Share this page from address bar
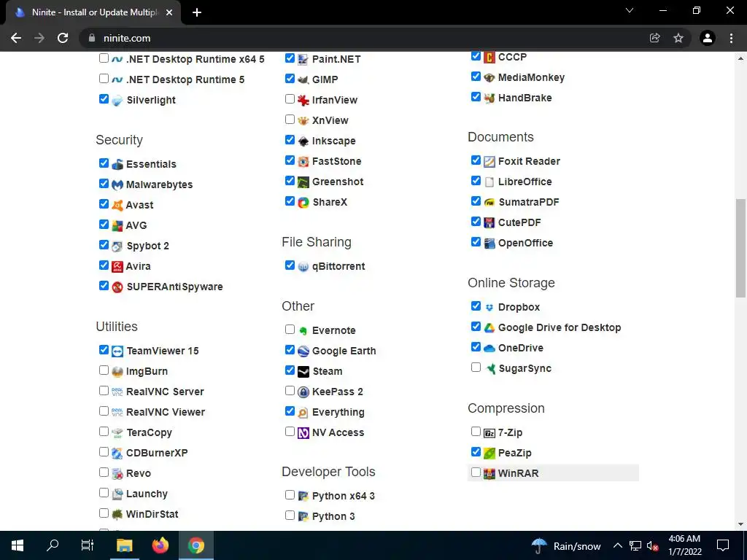 pyautogui.click(x=655, y=38)
